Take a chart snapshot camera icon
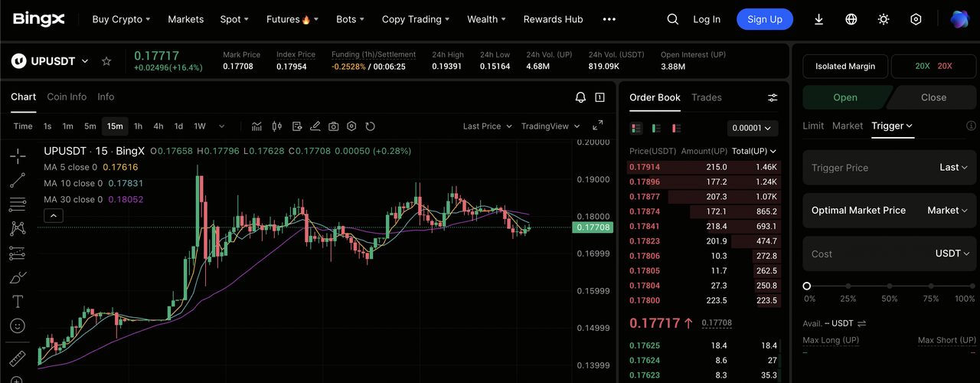980x383 pixels. click(334, 126)
